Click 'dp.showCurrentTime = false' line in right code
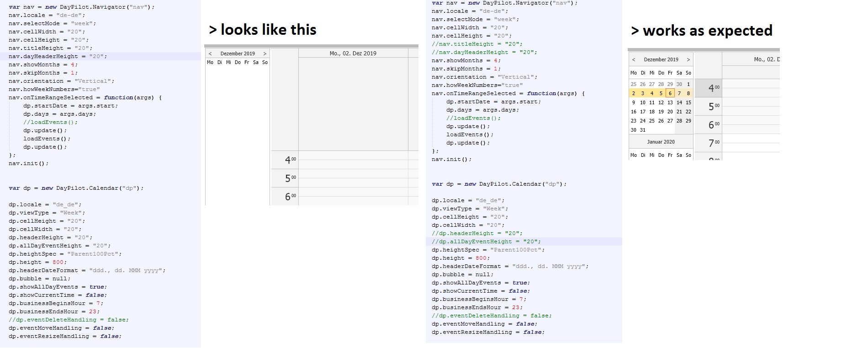Viewport: 868px width, 348px height. (481, 291)
